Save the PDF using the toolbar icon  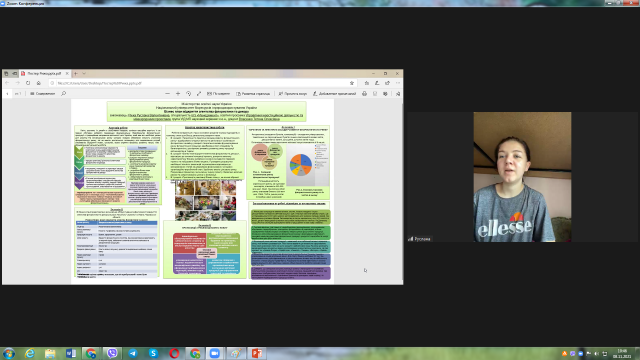tap(375, 93)
